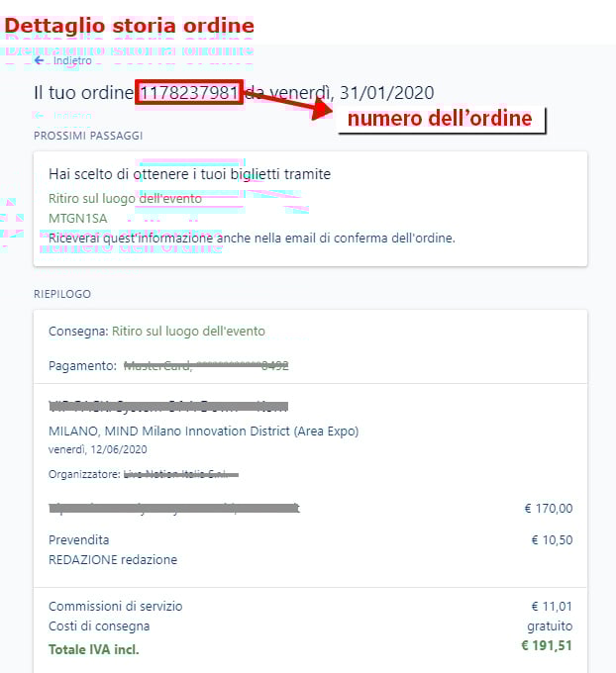Click pickup code MTGN1SA

[x=78, y=219]
